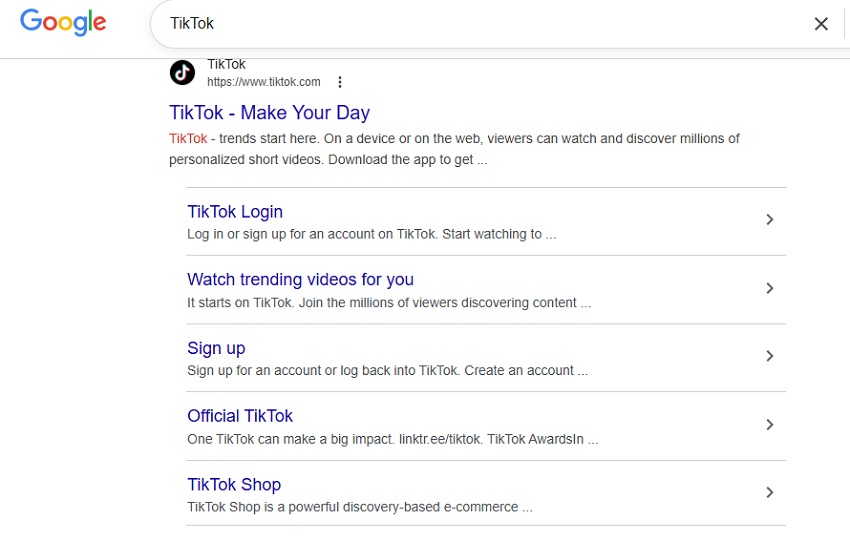Go to the TikTok Shop link

[234, 485]
